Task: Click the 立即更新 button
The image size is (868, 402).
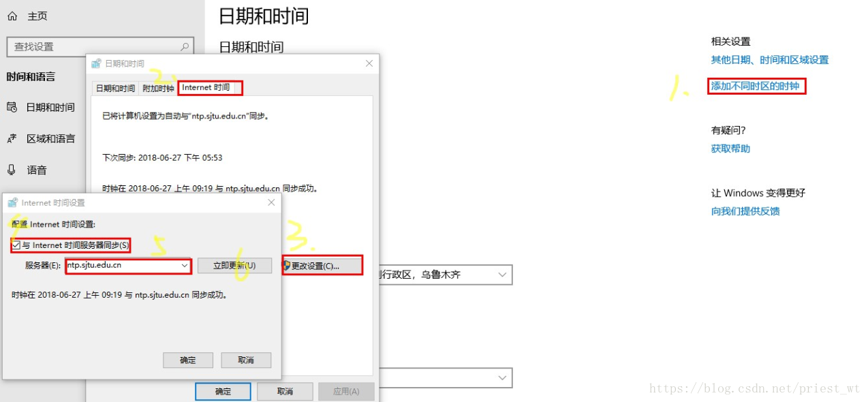Action: coord(234,266)
